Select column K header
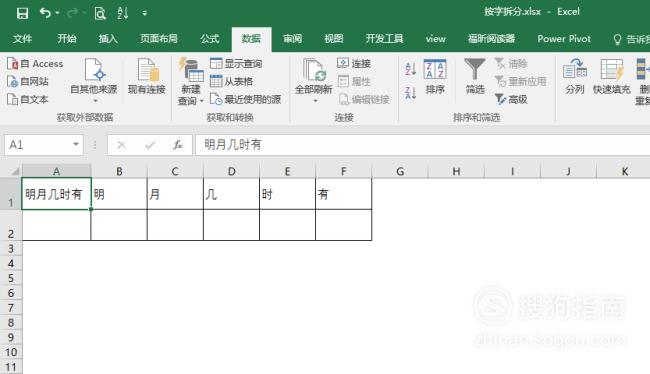This screenshot has width=650, height=374. tap(625, 171)
